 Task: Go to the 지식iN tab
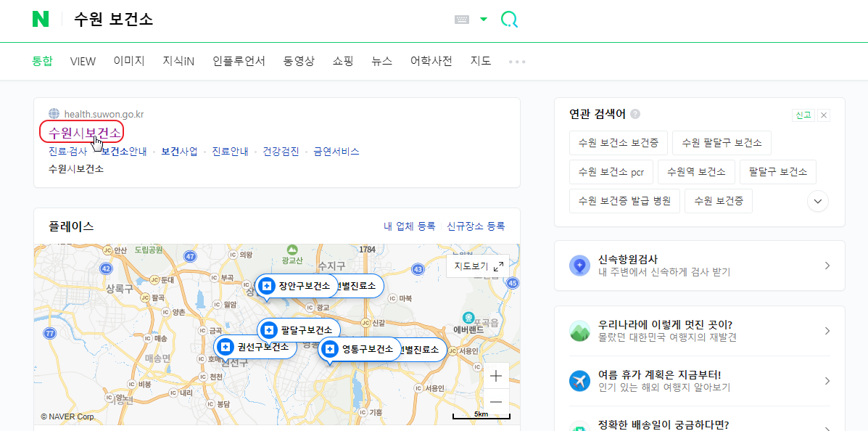tap(178, 61)
